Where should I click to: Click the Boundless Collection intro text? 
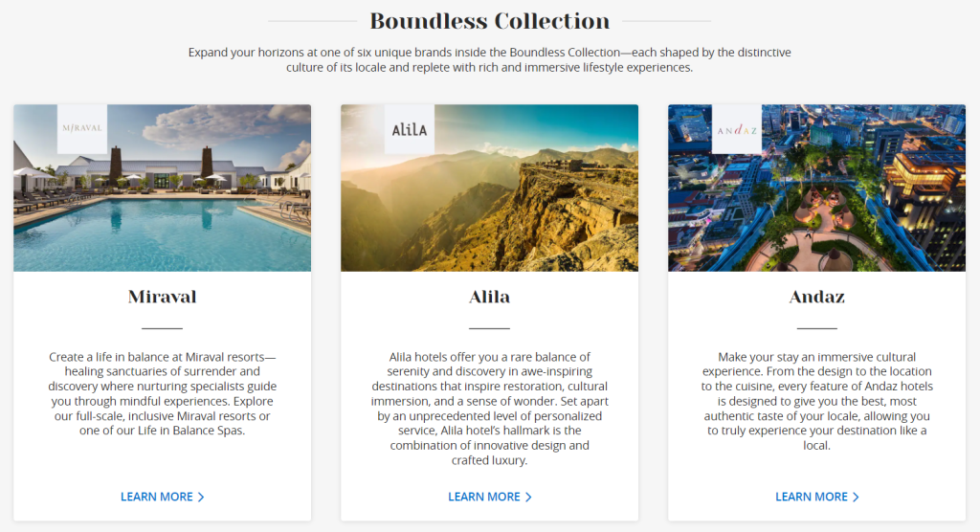click(x=489, y=59)
